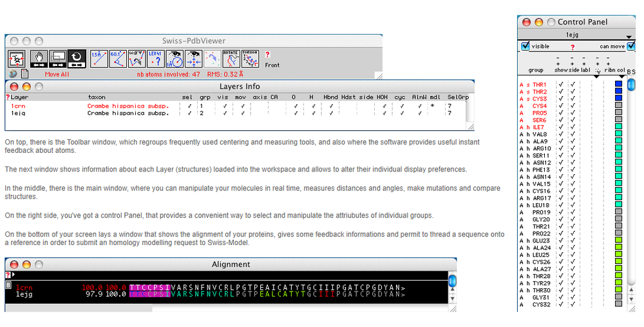Click the red question mark in Control Panel
This screenshot has height=327, width=644.
click(573, 47)
